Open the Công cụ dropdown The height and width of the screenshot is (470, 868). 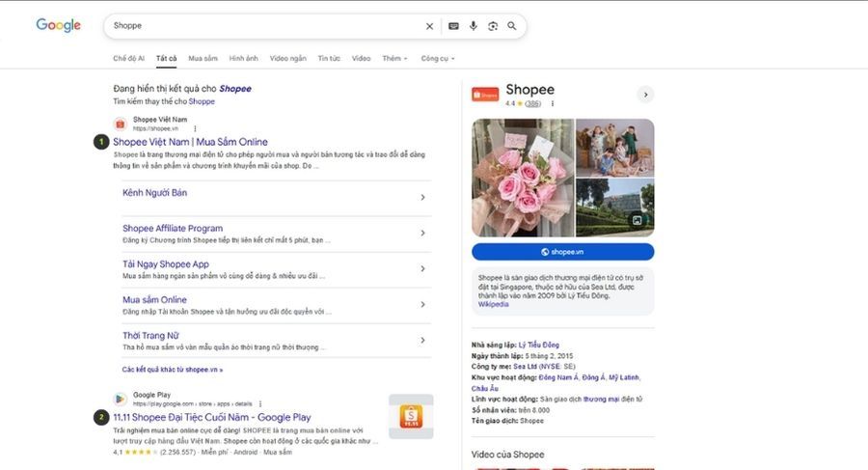tap(438, 58)
